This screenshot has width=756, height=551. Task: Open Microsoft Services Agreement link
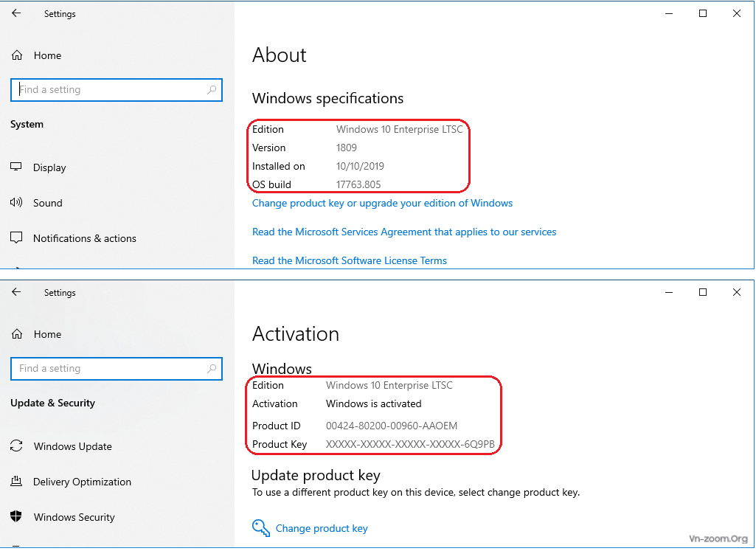point(404,232)
